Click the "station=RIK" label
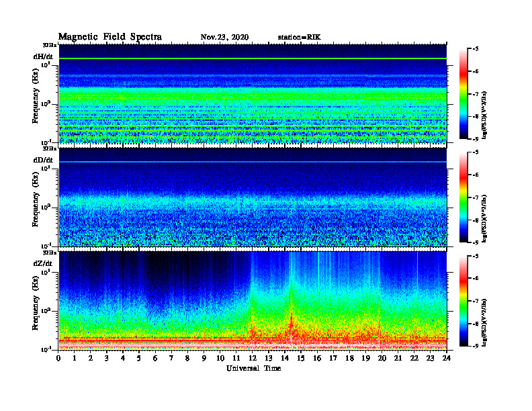Viewport: 532px width, 411px height. [299, 38]
